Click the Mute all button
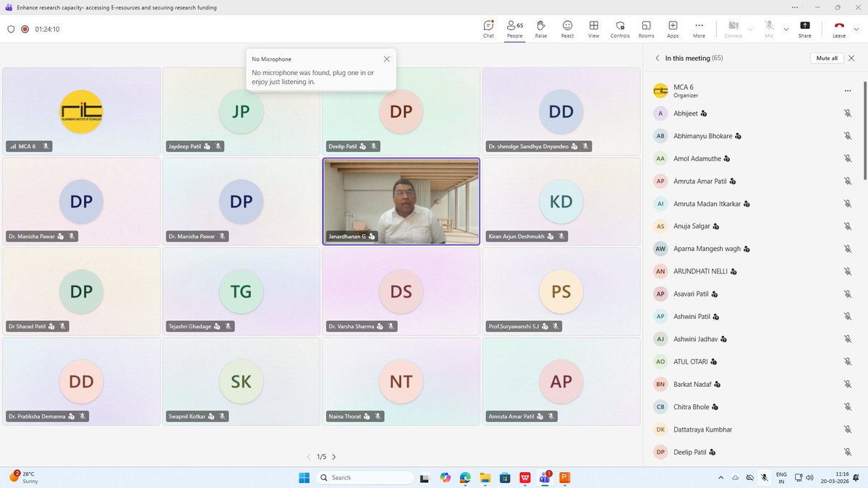The image size is (868, 488). click(x=827, y=59)
